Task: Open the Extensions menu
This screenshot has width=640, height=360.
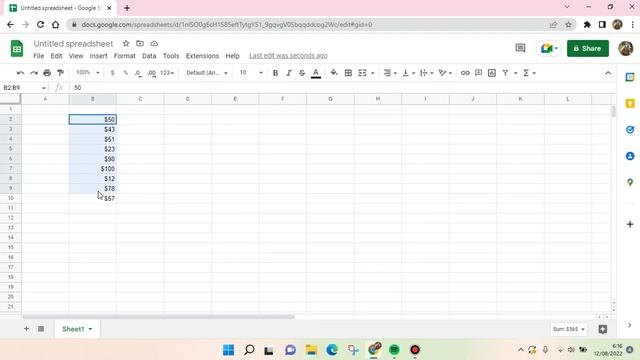Action: point(202,56)
